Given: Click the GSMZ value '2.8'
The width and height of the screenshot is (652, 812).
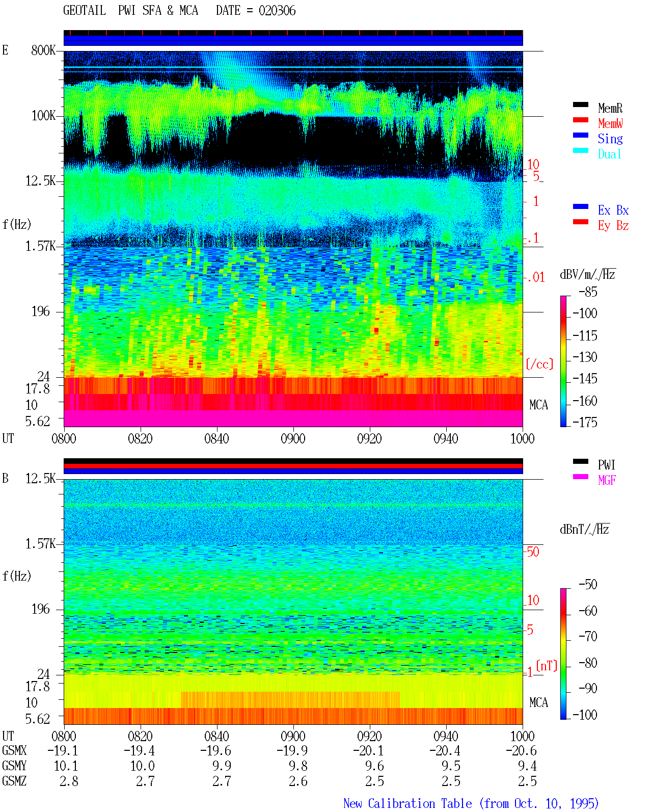Looking at the screenshot, I should tap(69, 781).
